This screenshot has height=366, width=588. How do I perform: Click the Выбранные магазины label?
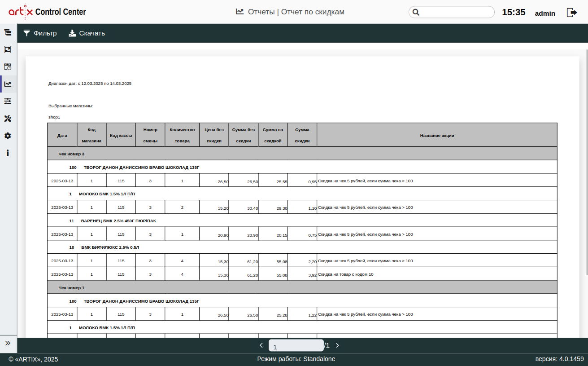pos(71,106)
